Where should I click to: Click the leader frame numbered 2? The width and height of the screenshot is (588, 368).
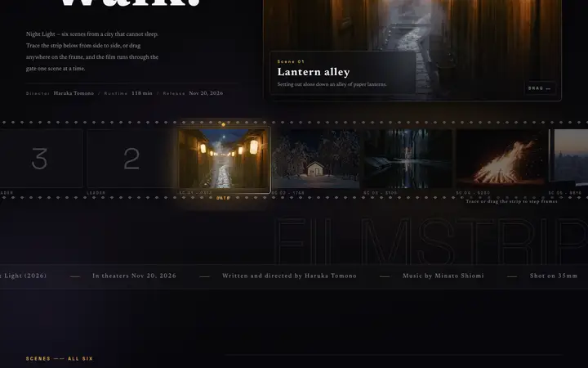(x=131, y=159)
